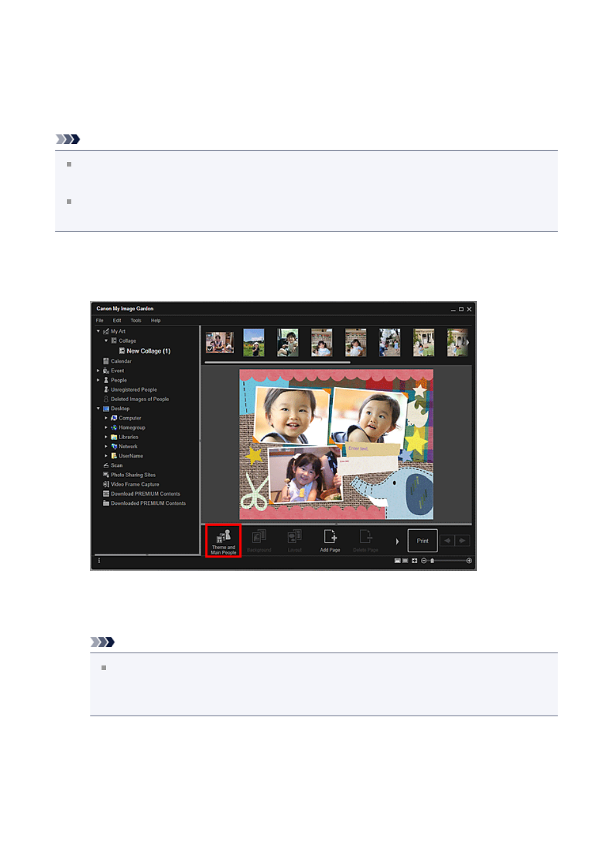Expand the People tree node
Viewport: 613px width, 868px height.
(98, 380)
